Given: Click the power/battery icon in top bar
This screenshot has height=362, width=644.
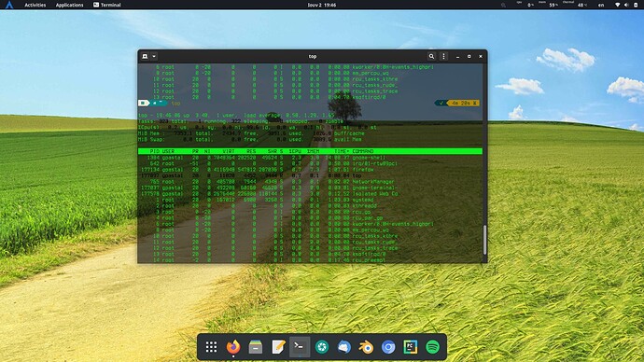Looking at the screenshot, I should [636, 5].
